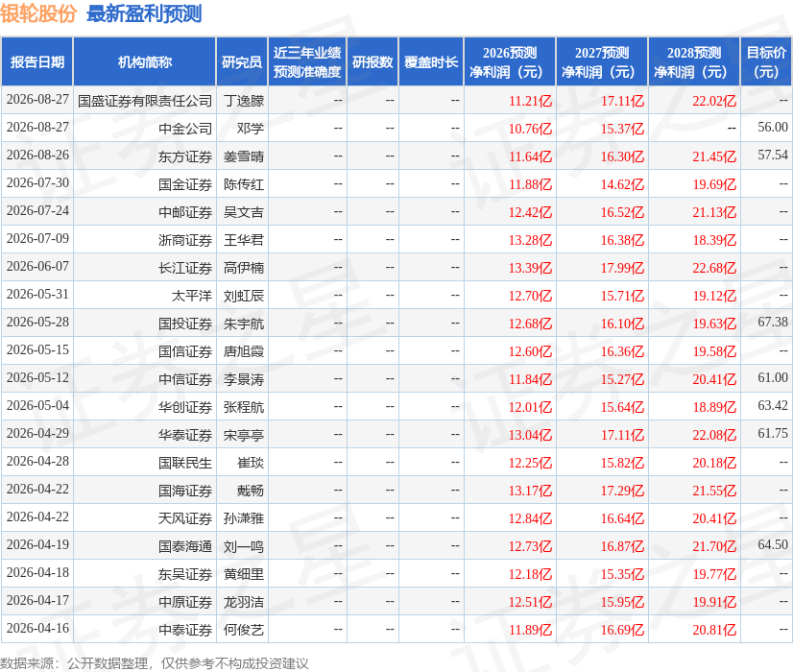The width and height of the screenshot is (793, 672).
Task: Click the 华泰证券 institution name
Action: coord(185,435)
